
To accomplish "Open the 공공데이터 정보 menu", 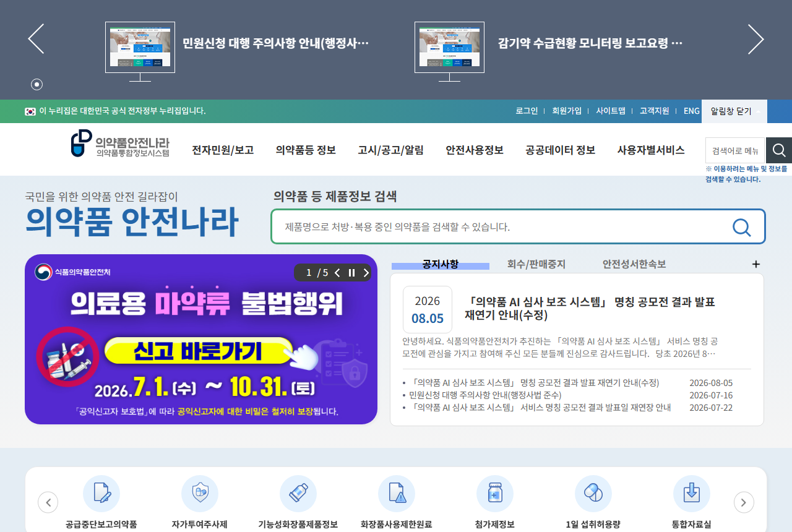I will click(x=560, y=150).
